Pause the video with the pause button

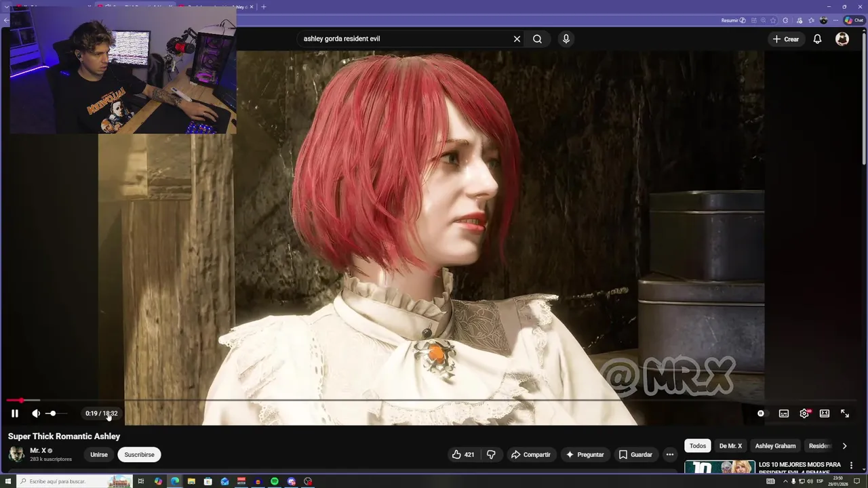[14, 413]
